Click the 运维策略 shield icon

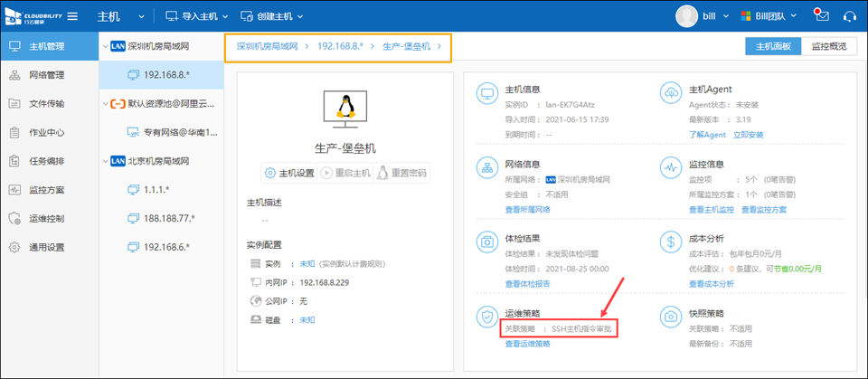tap(487, 316)
